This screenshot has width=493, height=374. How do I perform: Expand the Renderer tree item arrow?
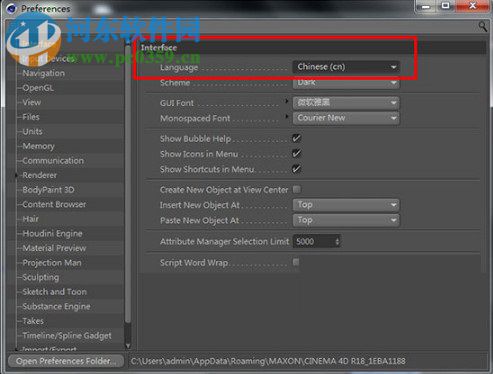16,175
